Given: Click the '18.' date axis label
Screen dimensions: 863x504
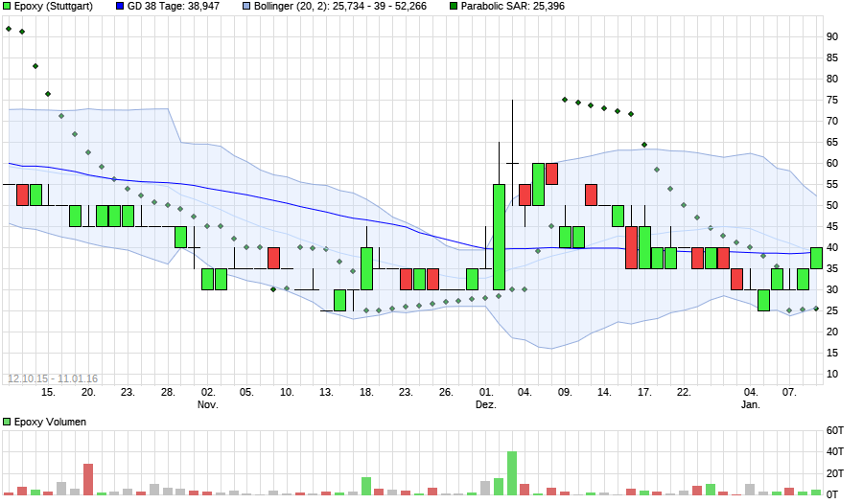Looking at the screenshot, I should click(366, 392).
